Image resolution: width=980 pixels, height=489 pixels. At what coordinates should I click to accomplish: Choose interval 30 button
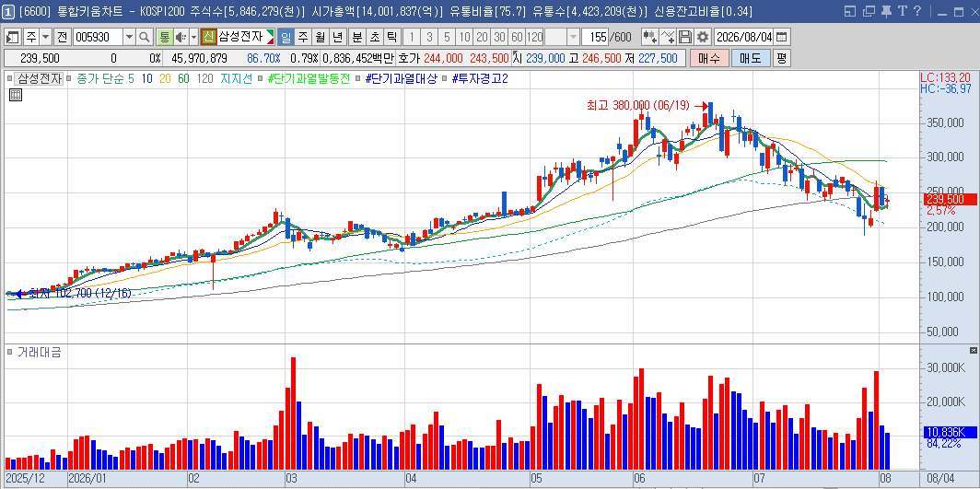pyautogui.click(x=499, y=37)
